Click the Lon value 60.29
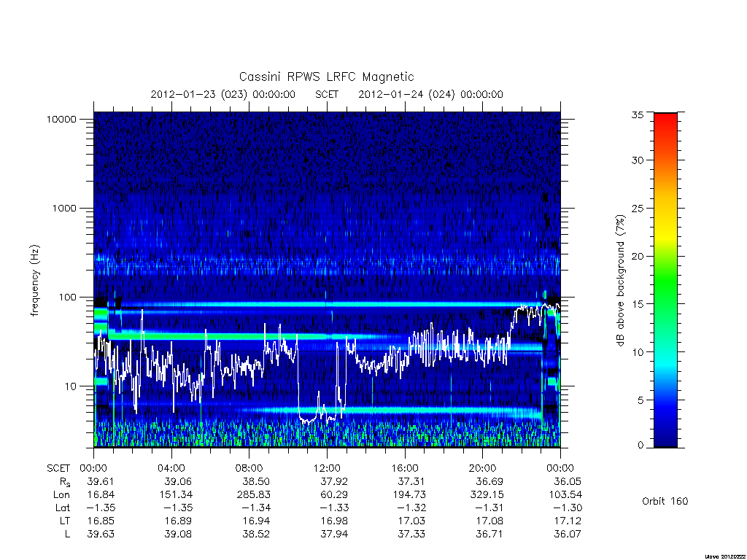This screenshot has height=560, width=747. pos(334,495)
